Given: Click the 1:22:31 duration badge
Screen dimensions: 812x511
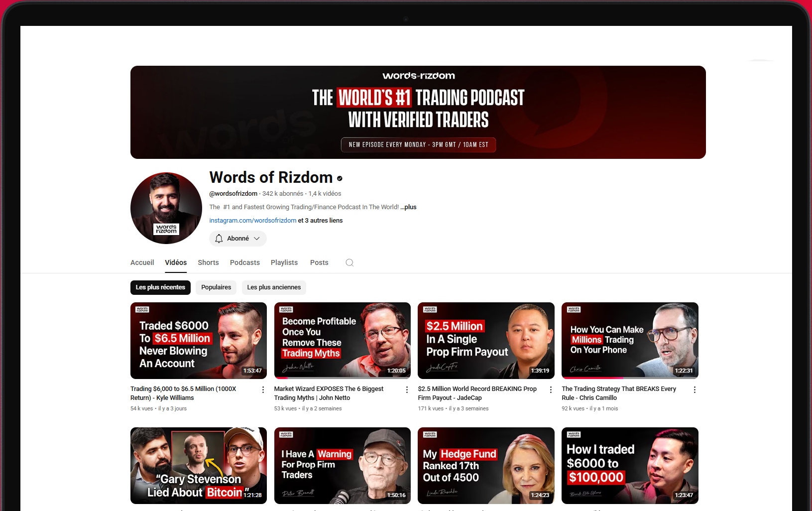Looking at the screenshot, I should click(x=684, y=371).
